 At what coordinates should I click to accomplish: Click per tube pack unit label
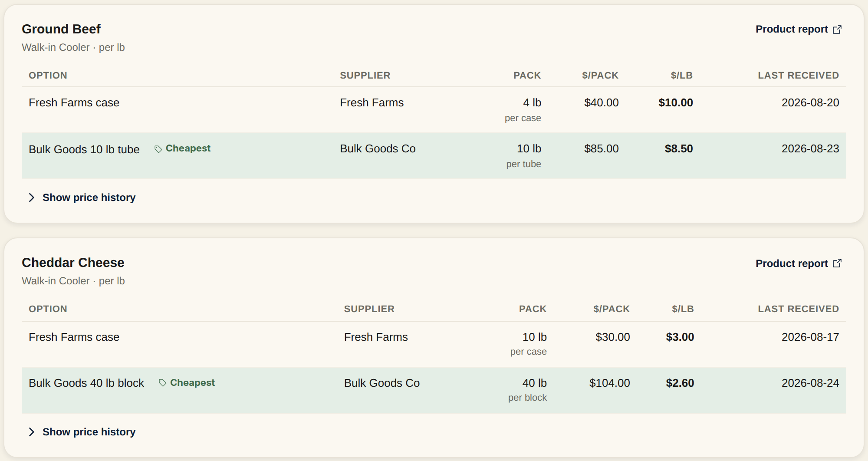523,164
